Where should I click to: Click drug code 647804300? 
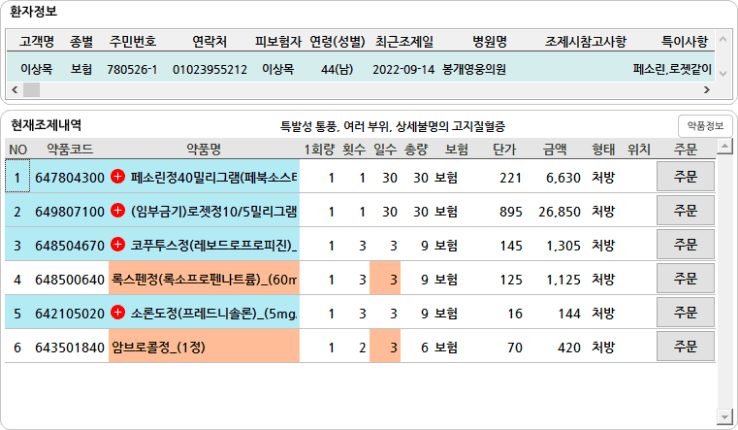click(x=70, y=178)
